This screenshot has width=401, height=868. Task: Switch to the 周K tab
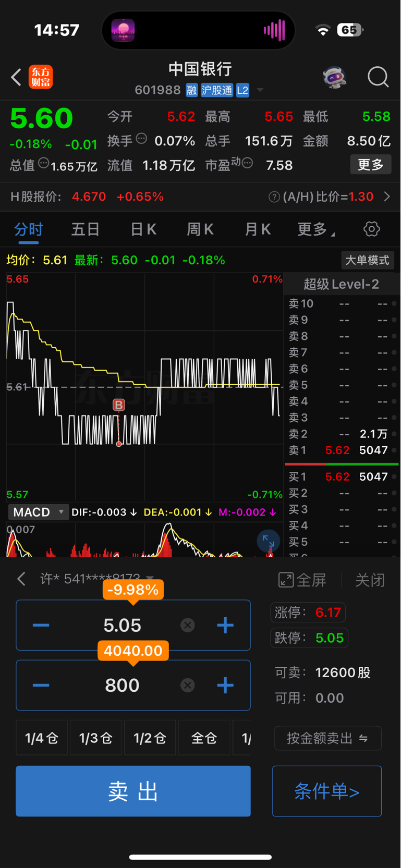[x=200, y=229]
